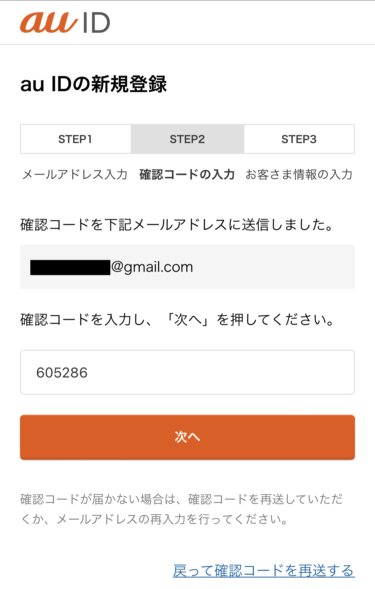This screenshot has height=589, width=375.
Task: Click the orange 次へ button
Action: [188, 437]
